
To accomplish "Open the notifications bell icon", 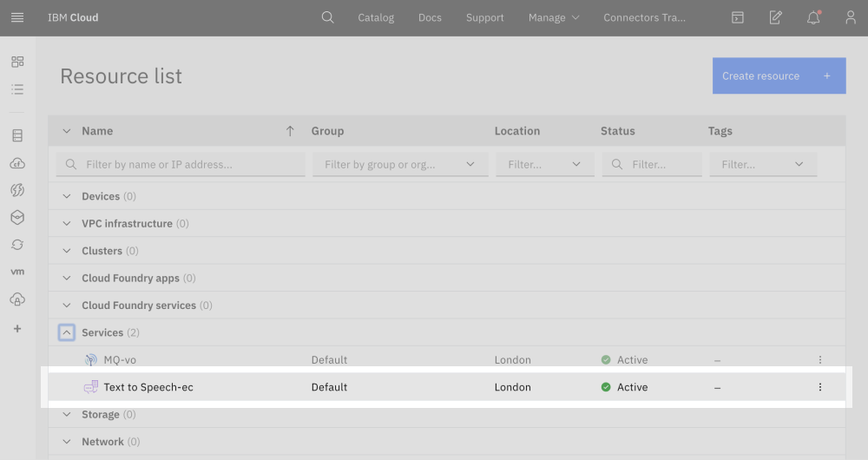I will [813, 17].
